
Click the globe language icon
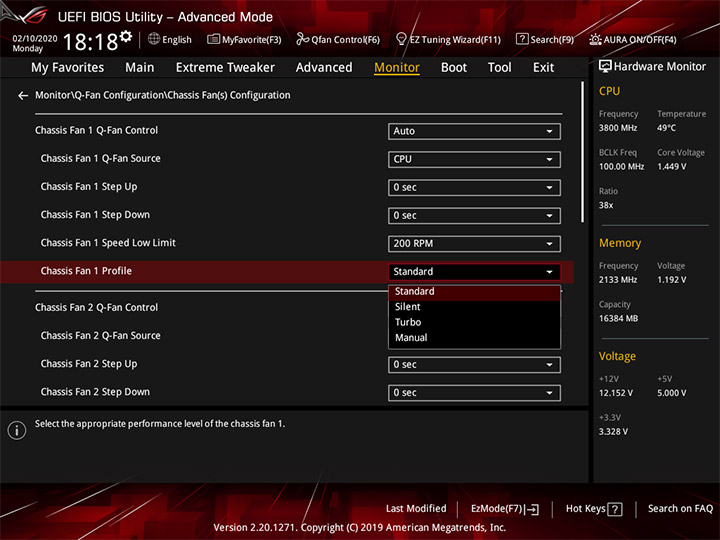click(154, 39)
